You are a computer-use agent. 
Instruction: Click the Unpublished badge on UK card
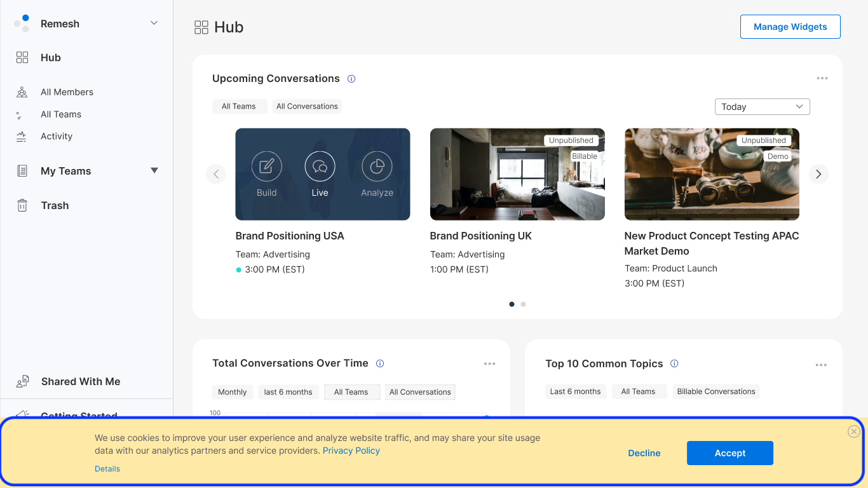pyautogui.click(x=571, y=140)
